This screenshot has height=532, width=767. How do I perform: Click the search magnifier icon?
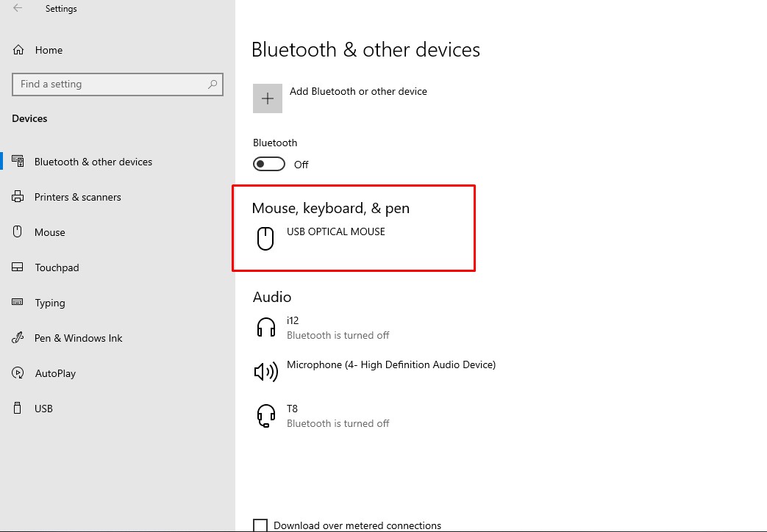pyautogui.click(x=213, y=84)
